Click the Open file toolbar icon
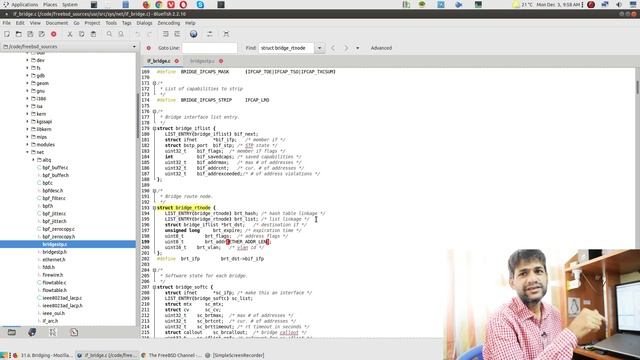640x360 pixels. click(18, 34)
